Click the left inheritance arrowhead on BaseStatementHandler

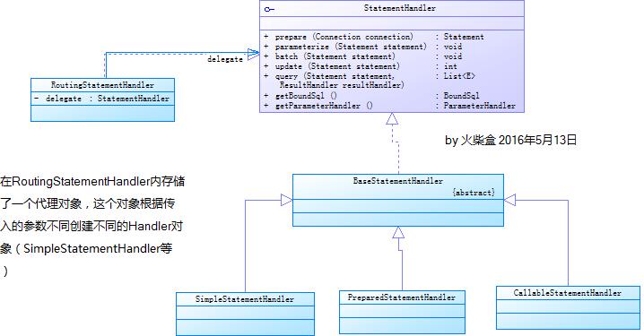coord(287,200)
